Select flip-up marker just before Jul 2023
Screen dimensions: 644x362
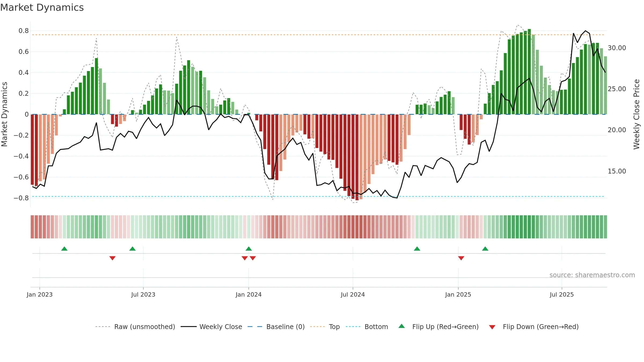click(x=133, y=249)
